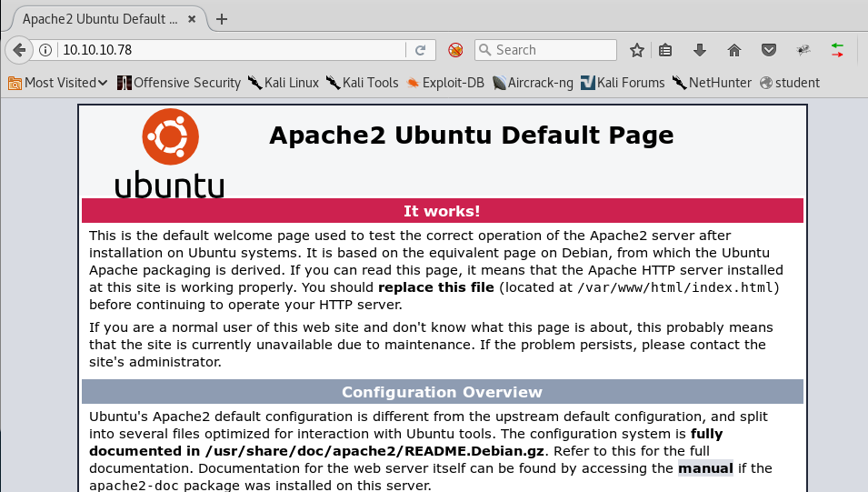868x492 pixels.
Task: Click the Pocket save icon
Action: pos(768,50)
